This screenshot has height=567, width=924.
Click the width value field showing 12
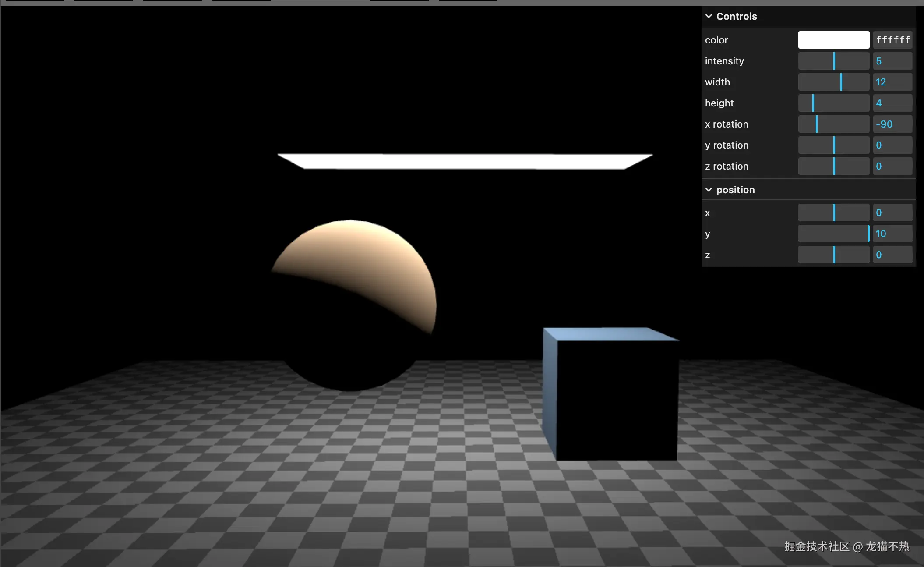[x=892, y=82]
